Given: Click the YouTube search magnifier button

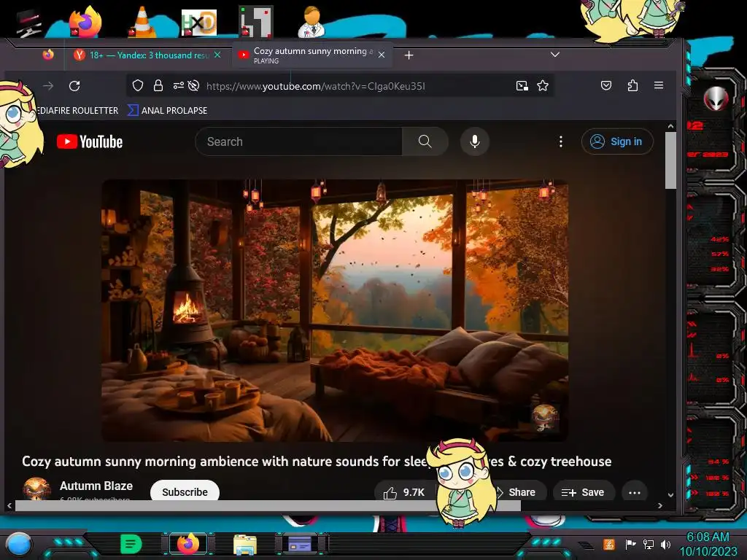Looking at the screenshot, I should (x=425, y=141).
